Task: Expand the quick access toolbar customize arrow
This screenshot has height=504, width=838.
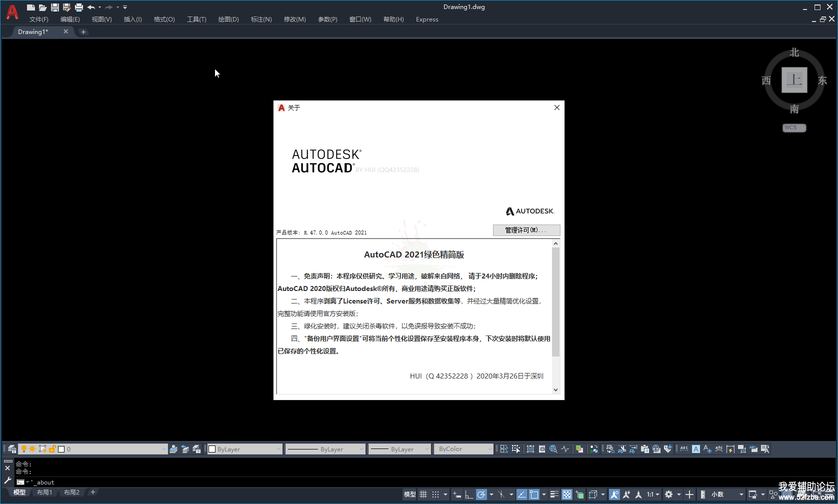Action: (125, 7)
